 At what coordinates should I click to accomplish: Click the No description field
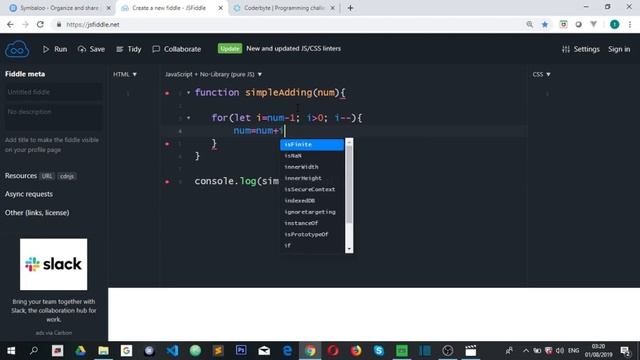(53, 117)
